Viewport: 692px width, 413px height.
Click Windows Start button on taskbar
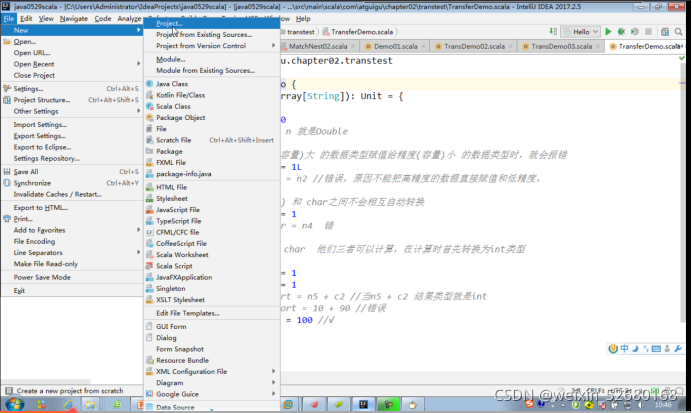pyautogui.click(x=14, y=404)
